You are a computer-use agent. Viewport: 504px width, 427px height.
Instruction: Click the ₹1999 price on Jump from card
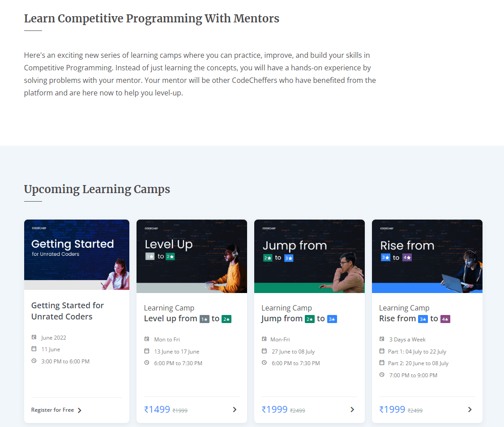coord(274,410)
